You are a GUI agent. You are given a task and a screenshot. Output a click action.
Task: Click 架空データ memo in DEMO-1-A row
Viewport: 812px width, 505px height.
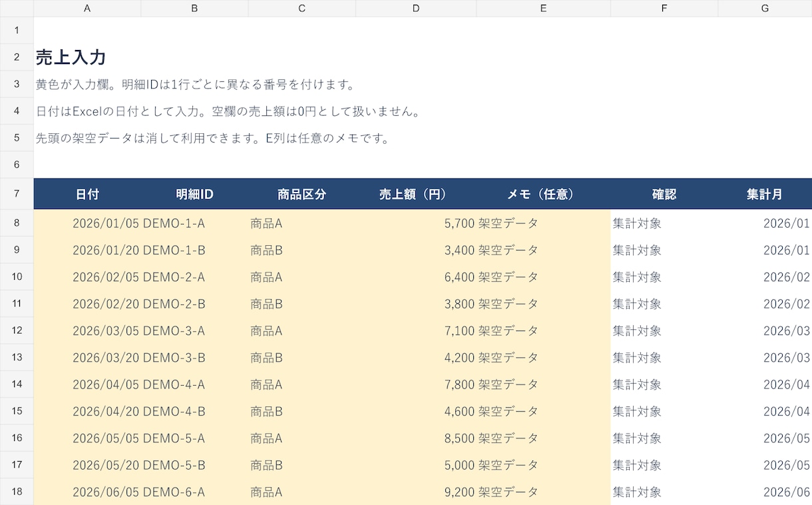[x=543, y=223]
